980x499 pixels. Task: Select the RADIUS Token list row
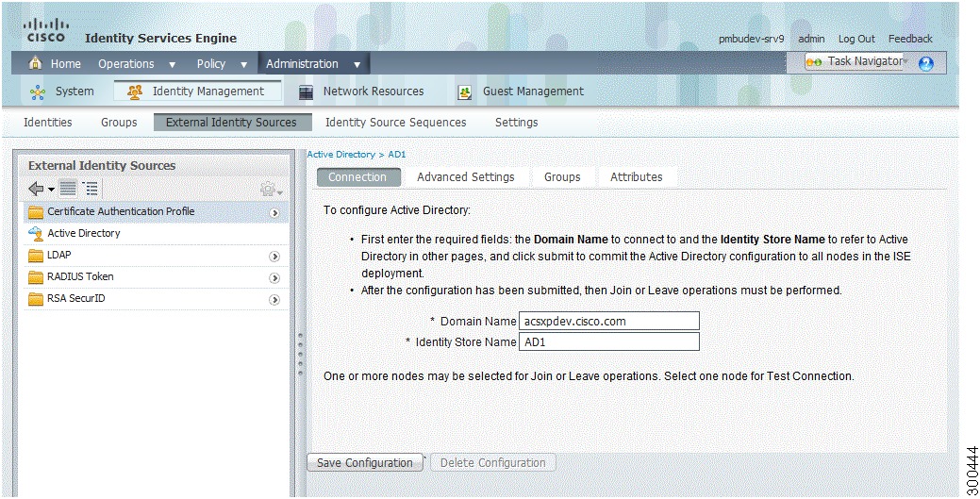point(157,277)
